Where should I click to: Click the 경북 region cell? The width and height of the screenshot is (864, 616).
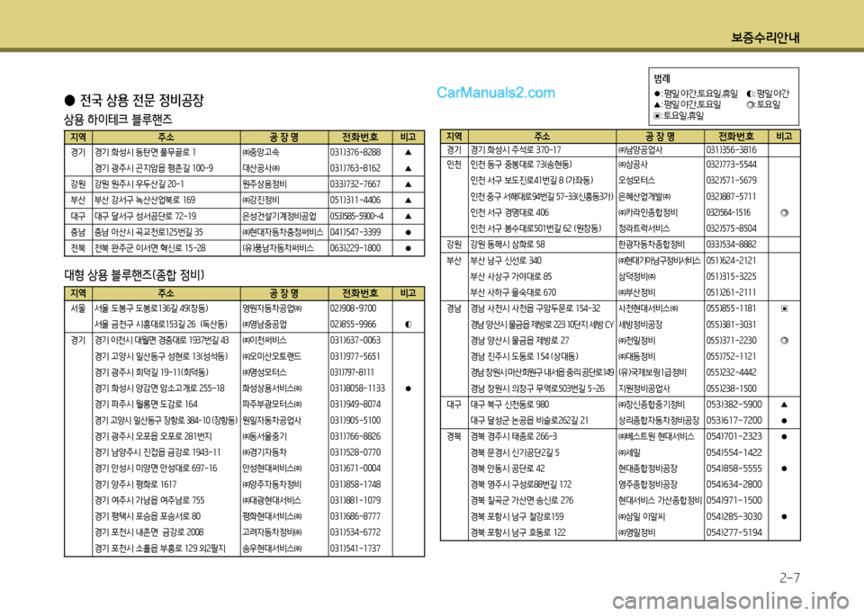pyautogui.click(x=454, y=437)
